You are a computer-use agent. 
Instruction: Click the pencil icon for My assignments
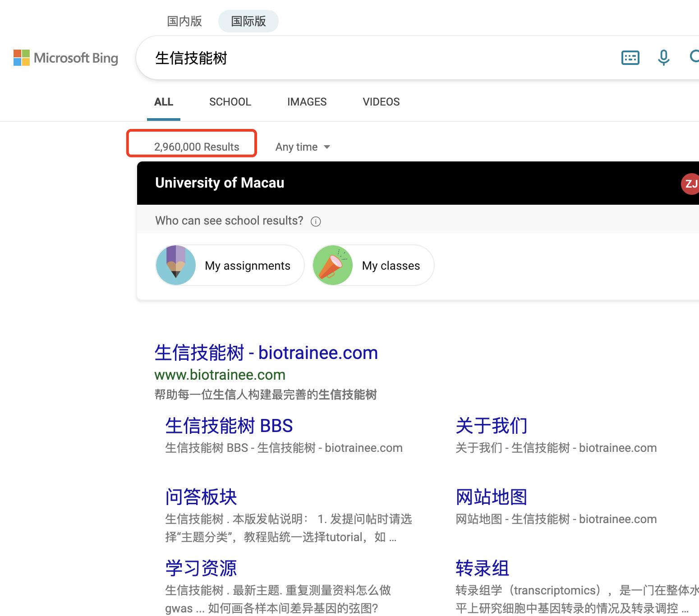176,265
